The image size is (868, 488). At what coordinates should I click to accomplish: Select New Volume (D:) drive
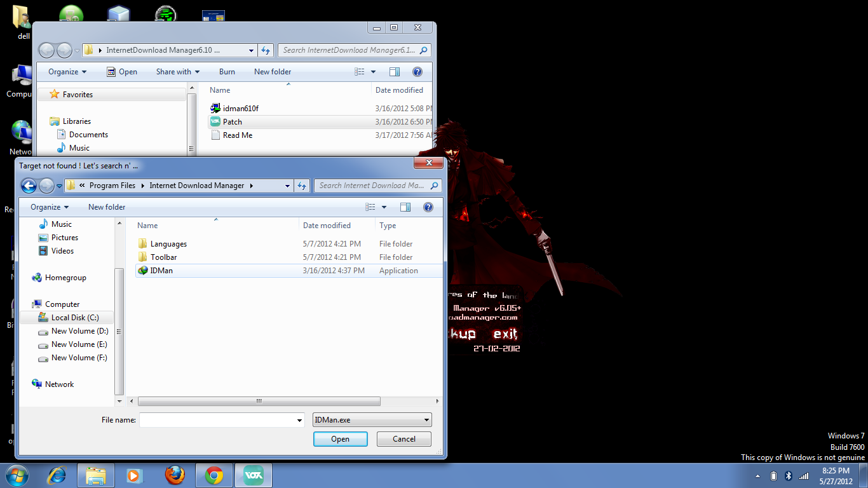point(73,331)
